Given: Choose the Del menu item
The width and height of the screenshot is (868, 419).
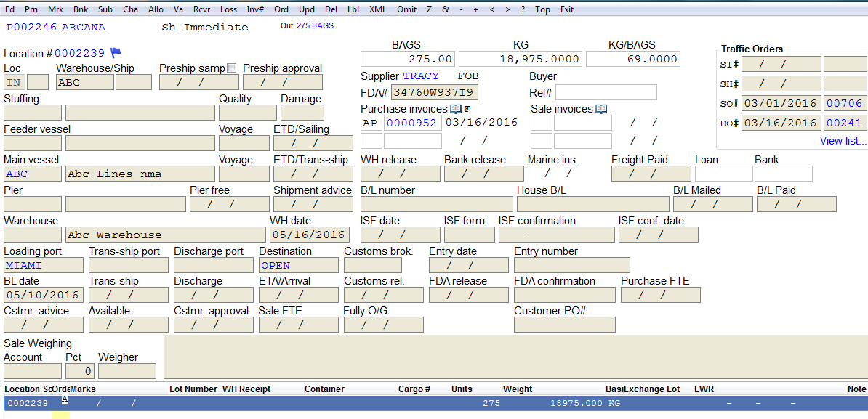Looking at the screenshot, I should point(331,9).
